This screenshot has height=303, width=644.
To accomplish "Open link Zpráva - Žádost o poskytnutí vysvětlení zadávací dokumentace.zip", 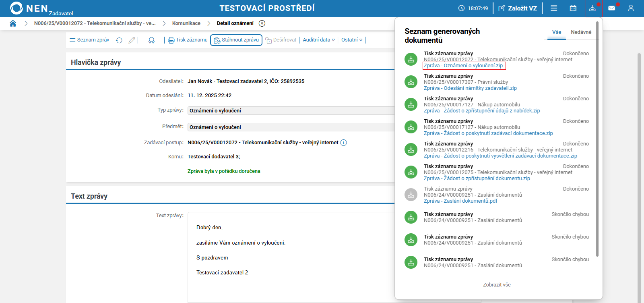I will pos(500,156).
